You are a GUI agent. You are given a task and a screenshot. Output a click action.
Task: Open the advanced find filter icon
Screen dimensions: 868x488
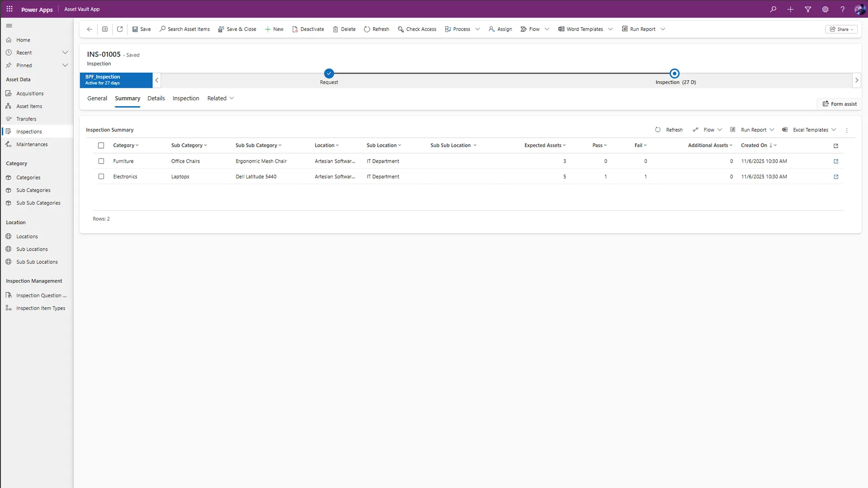(x=808, y=9)
